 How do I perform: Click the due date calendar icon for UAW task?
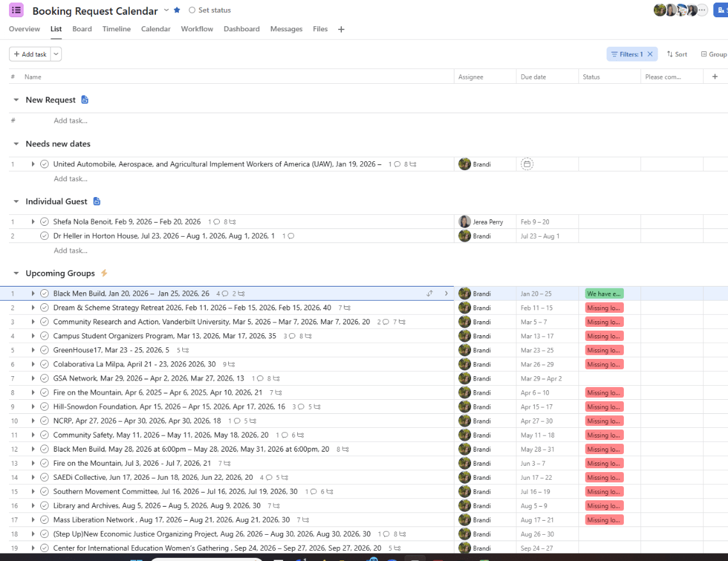coord(527,164)
